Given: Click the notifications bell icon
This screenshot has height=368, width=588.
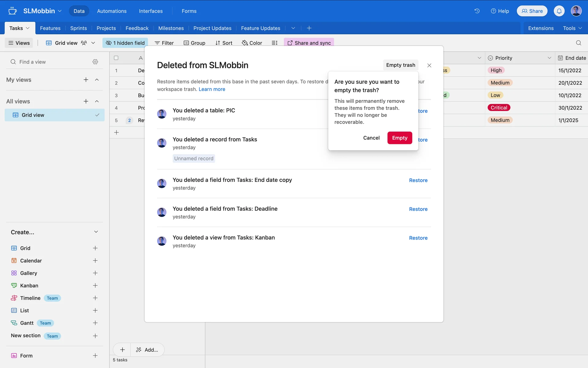Looking at the screenshot, I should 559,11.
